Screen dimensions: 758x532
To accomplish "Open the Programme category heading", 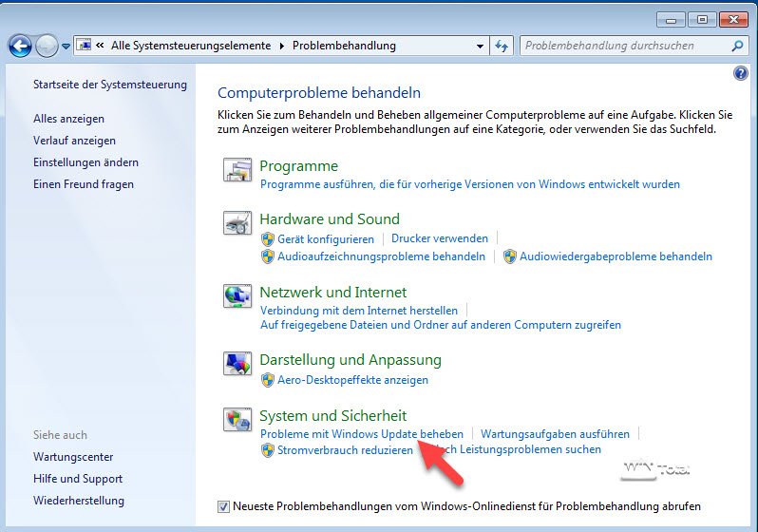I will [x=299, y=166].
